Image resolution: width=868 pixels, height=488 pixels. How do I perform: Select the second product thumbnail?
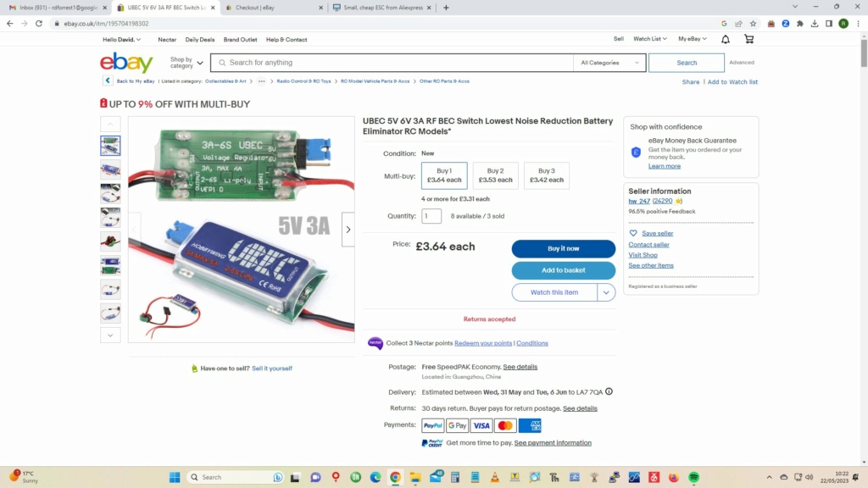click(110, 169)
